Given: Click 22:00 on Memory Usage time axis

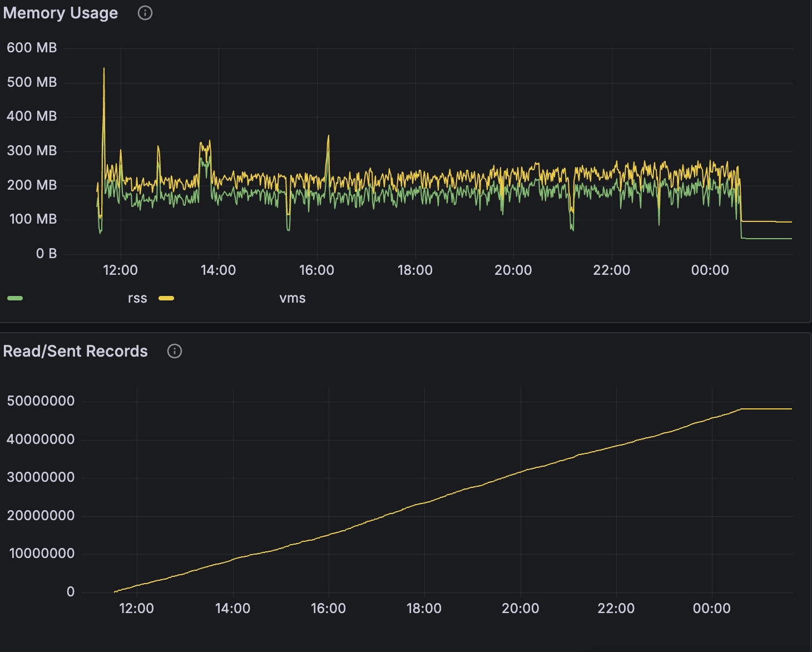Looking at the screenshot, I should coord(611,270).
